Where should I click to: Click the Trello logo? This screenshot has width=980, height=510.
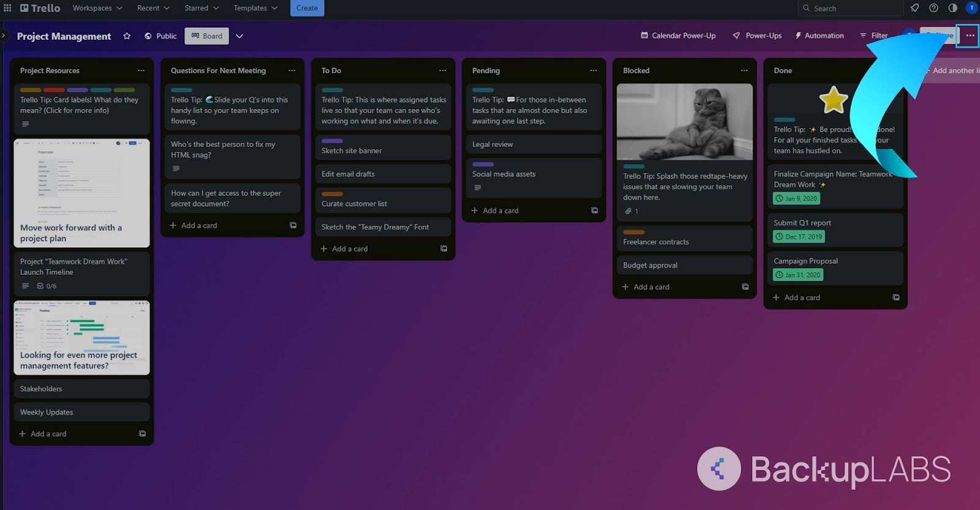click(40, 8)
